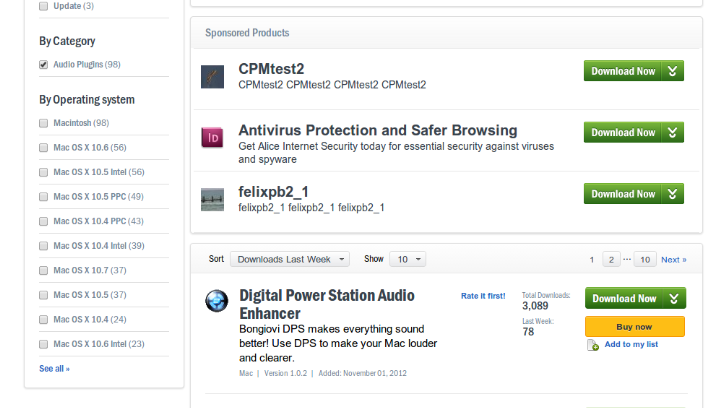This screenshot has width=726, height=408.
Task: Click the Rate it first link
Action: (483, 296)
